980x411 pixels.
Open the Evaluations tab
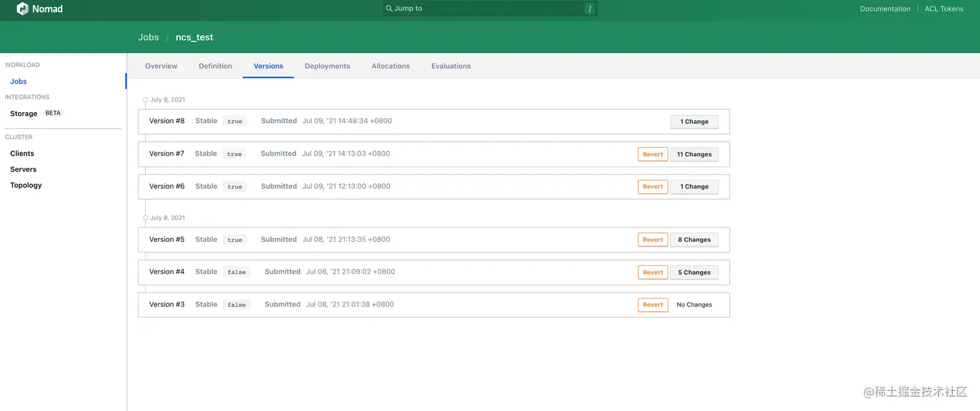pyautogui.click(x=451, y=66)
